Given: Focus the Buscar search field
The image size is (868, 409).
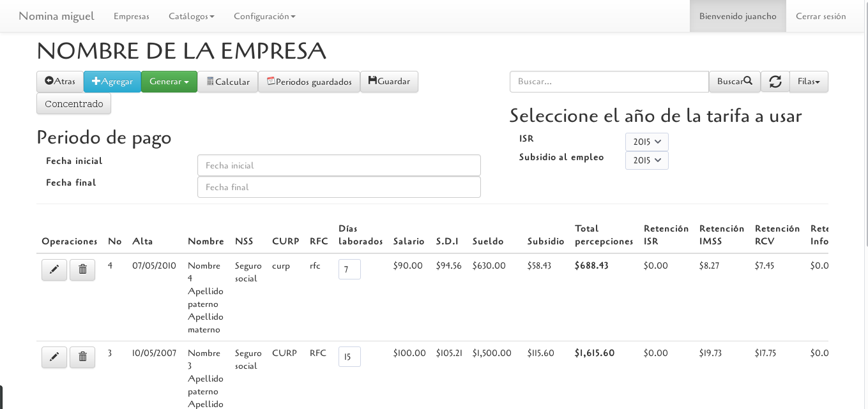Looking at the screenshot, I should click(609, 82).
